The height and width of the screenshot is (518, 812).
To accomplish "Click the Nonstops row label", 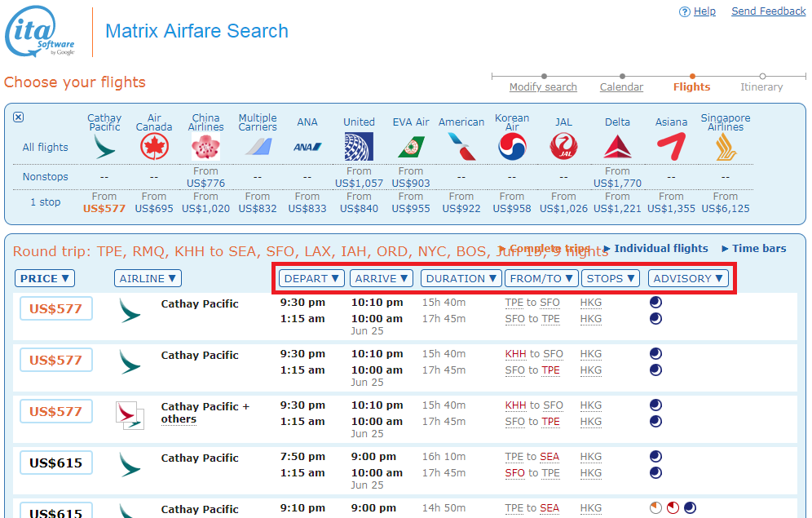I will [x=45, y=177].
